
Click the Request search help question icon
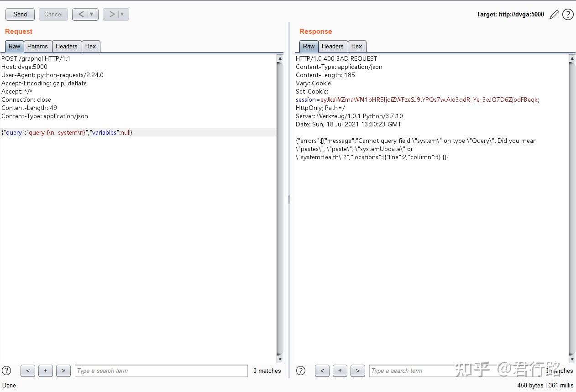[6, 371]
